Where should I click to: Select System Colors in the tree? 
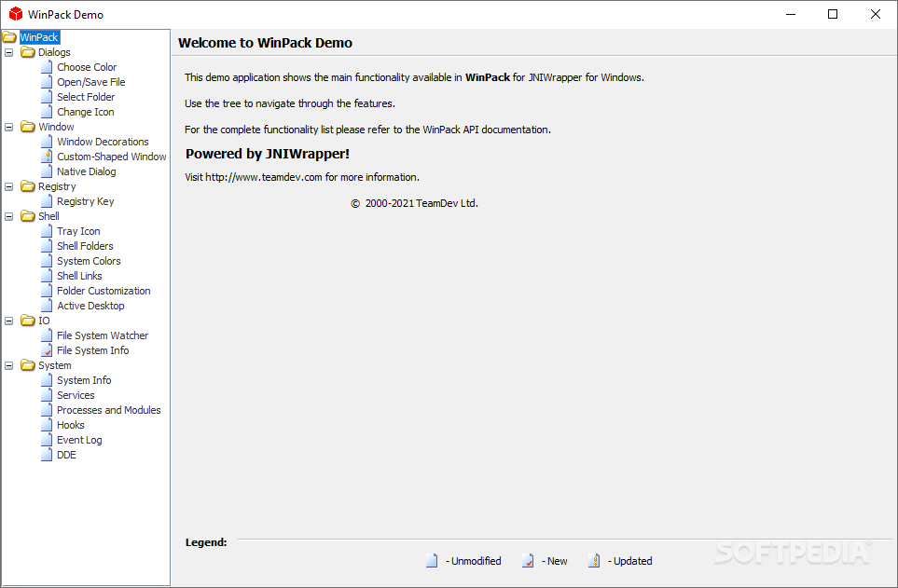[x=89, y=261]
